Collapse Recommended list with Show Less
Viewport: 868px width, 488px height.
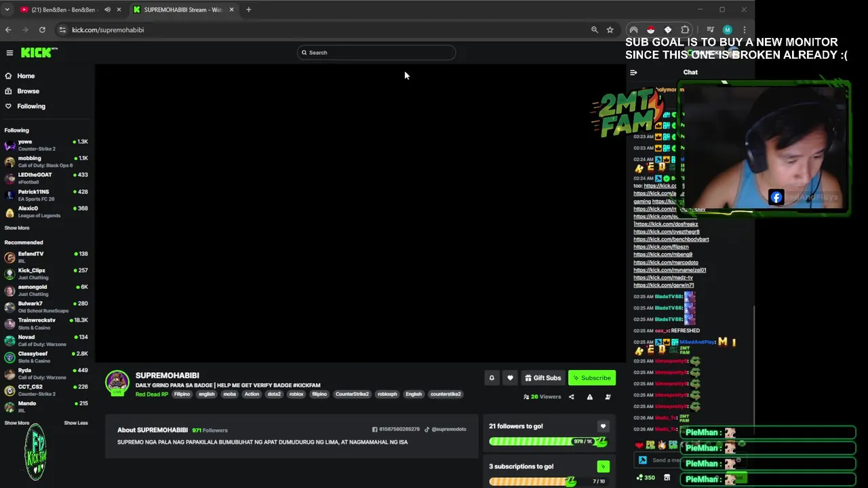[x=76, y=423]
